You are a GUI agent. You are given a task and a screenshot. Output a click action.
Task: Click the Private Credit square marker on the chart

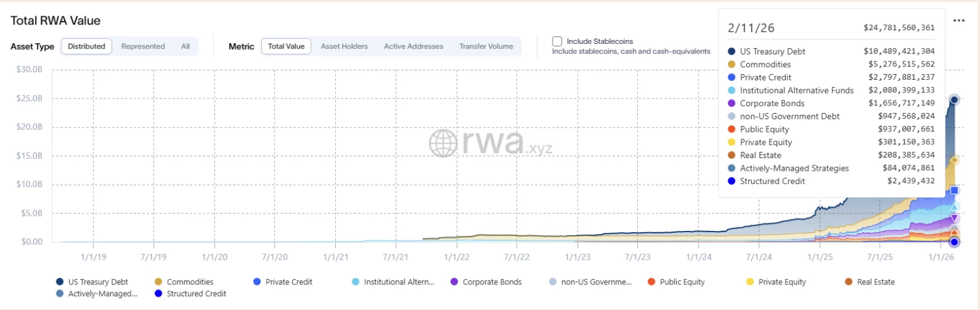[954, 190]
